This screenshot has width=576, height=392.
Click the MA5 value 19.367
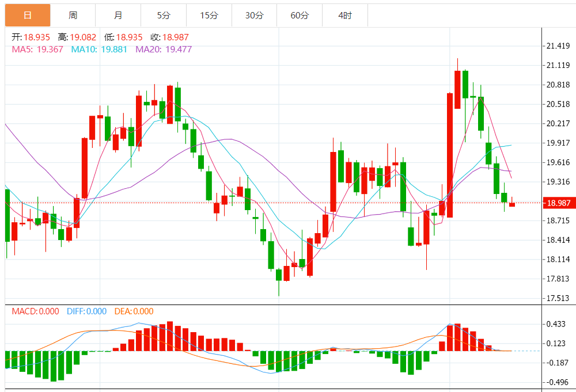(x=50, y=49)
